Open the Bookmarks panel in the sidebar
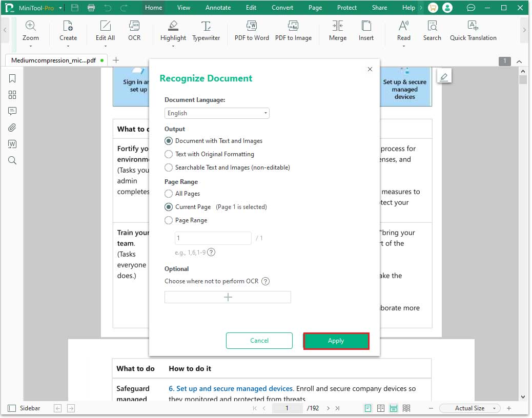This screenshot has height=418, width=532. coord(12,78)
